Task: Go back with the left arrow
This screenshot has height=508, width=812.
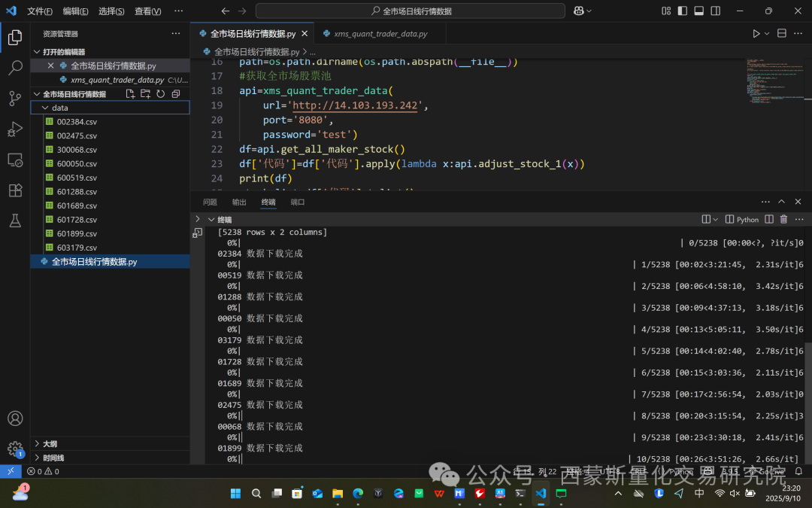Action: click(226, 11)
